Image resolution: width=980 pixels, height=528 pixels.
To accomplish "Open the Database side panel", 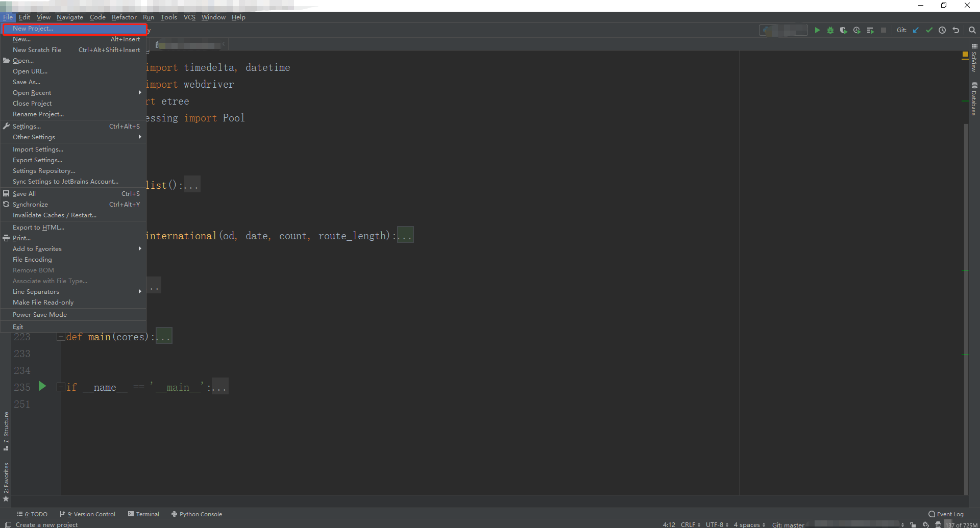I will click(x=974, y=99).
